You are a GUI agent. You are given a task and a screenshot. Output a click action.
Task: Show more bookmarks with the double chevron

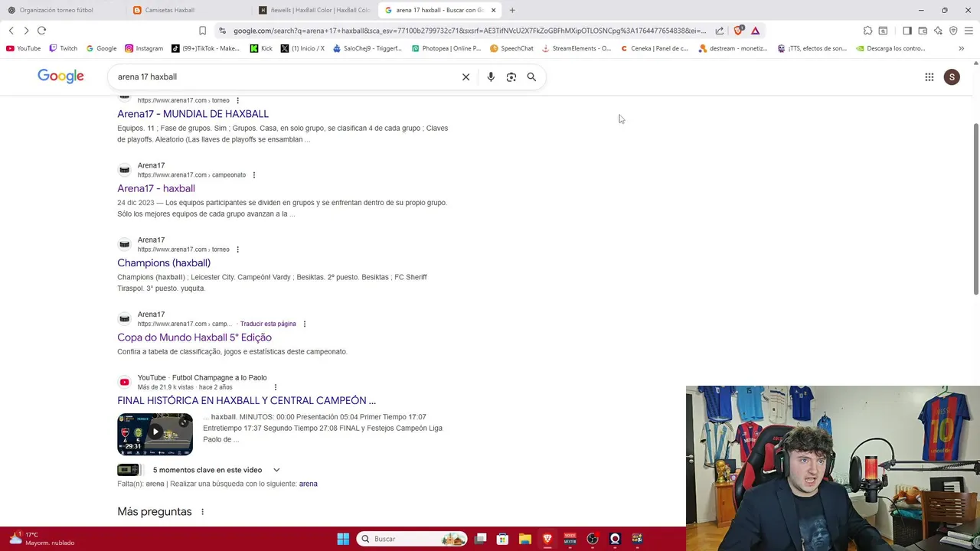coord(961,48)
